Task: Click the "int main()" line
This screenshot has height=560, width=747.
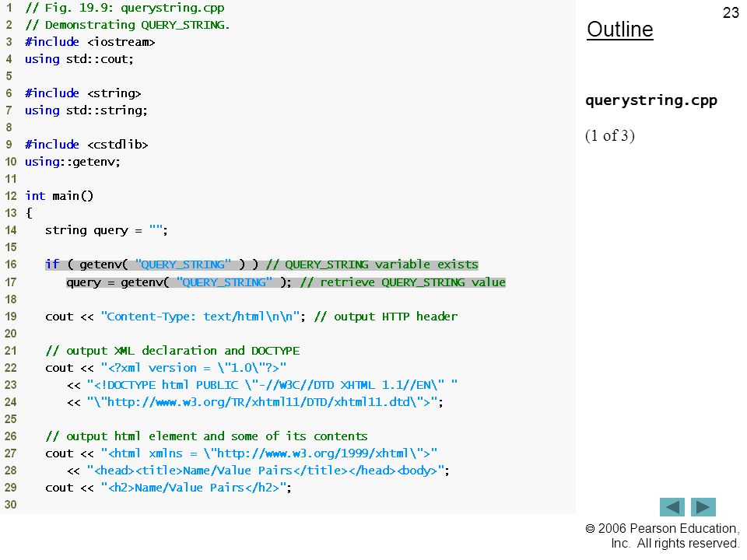Action: point(59,196)
